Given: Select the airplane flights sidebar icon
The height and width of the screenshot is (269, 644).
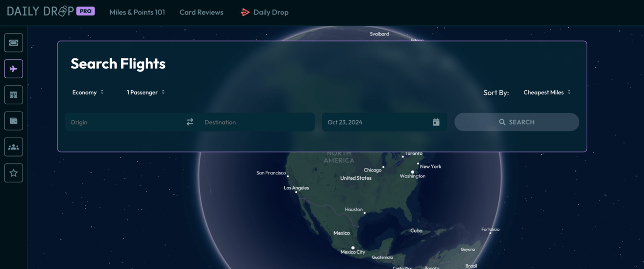Looking at the screenshot, I should tap(13, 69).
